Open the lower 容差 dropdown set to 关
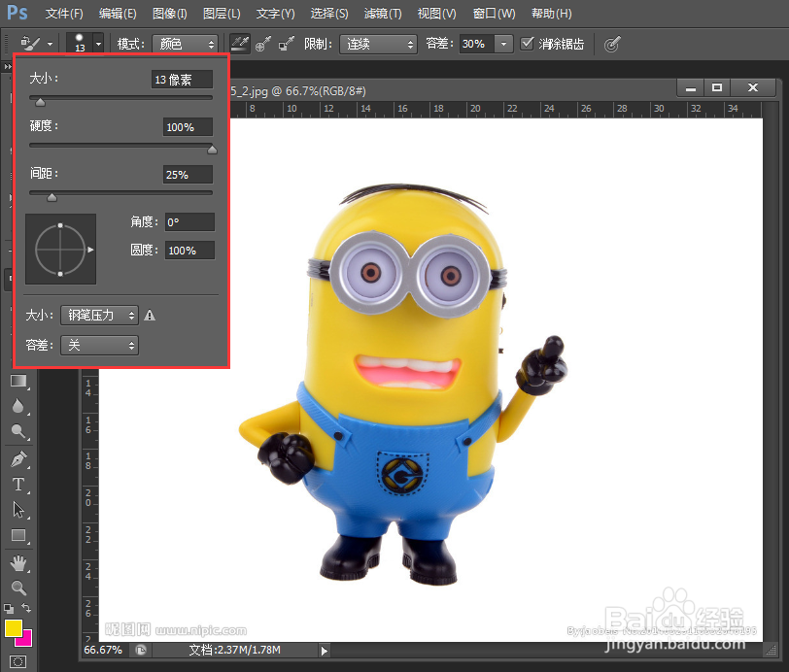The width and height of the screenshot is (789, 672). 100,345
